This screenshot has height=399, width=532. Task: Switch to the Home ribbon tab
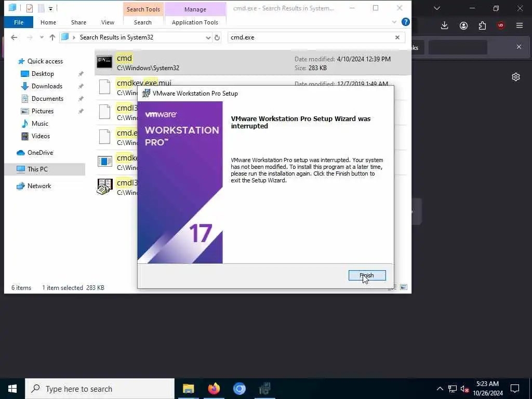pyautogui.click(x=48, y=22)
